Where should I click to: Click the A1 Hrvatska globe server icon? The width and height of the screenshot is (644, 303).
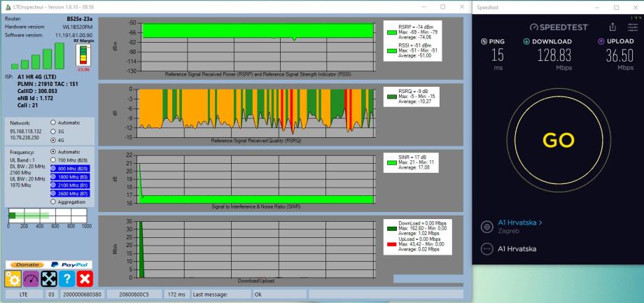pos(486,227)
